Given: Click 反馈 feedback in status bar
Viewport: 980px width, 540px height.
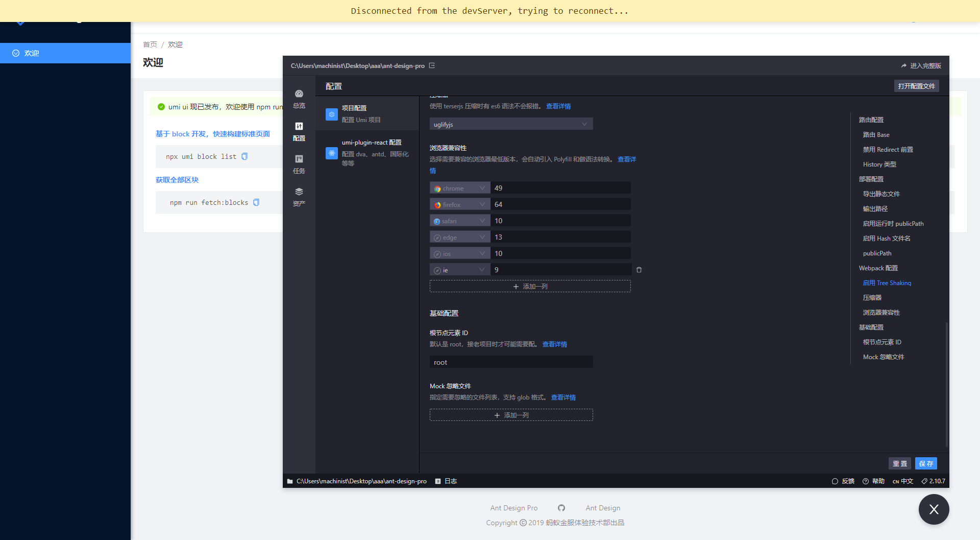Looking at the screenshot, I should tap(843, 481).
